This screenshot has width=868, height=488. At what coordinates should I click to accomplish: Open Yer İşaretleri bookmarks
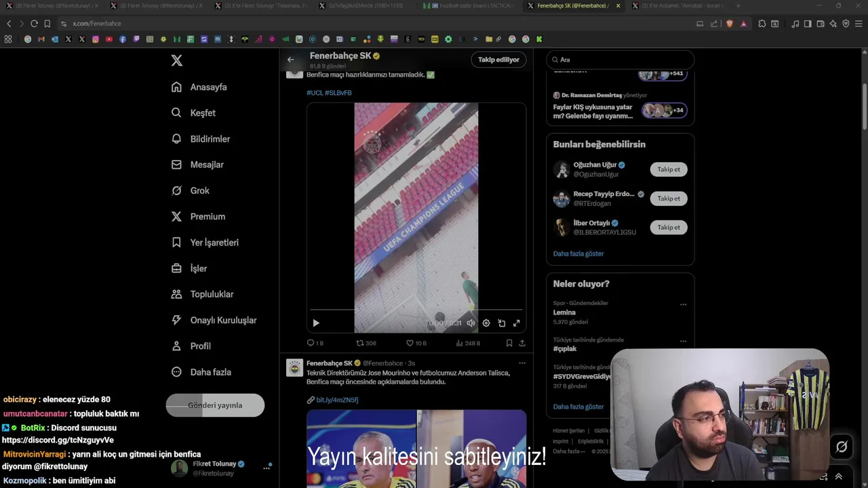click(x=205, y=243)
